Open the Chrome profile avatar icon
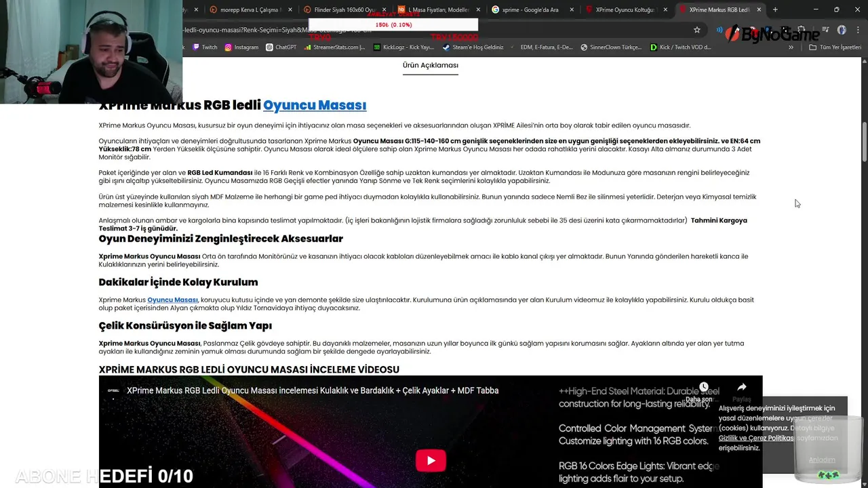Viewport: 868px width, 488px height. (842, 30)
